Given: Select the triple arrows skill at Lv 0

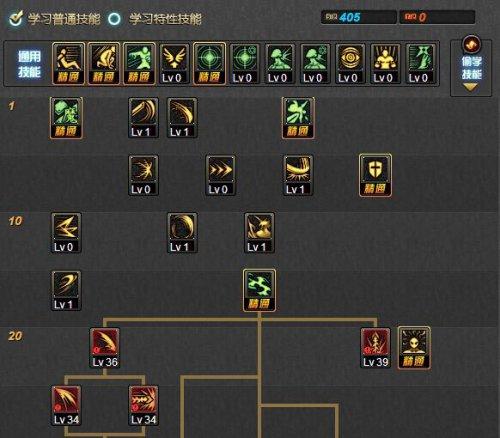Looking at the screenshot, I should pyautogui.click(x=220, y=175).
